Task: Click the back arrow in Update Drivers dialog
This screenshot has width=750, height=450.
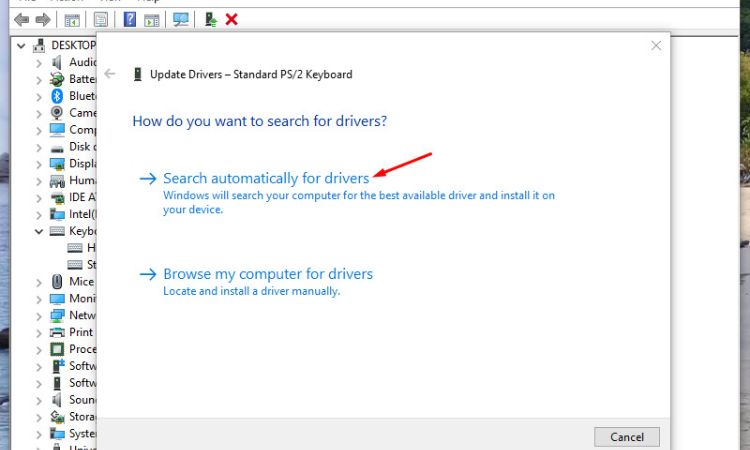Action: point(110,74)
